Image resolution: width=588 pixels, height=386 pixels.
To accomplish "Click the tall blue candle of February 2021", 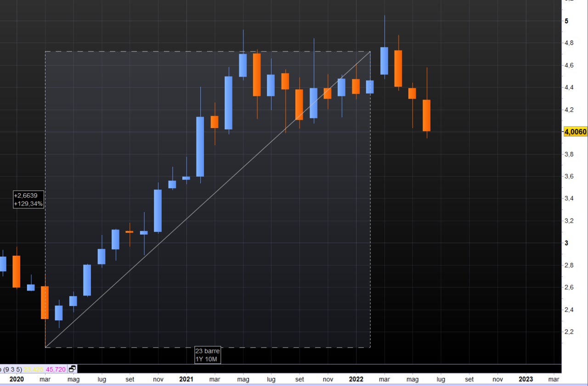I will click(200, 146).
